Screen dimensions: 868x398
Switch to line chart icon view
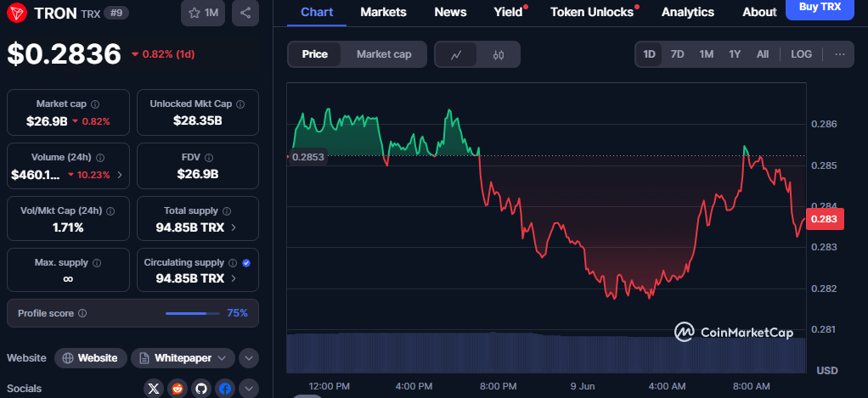pyautogui.click(x=456, y=54)
